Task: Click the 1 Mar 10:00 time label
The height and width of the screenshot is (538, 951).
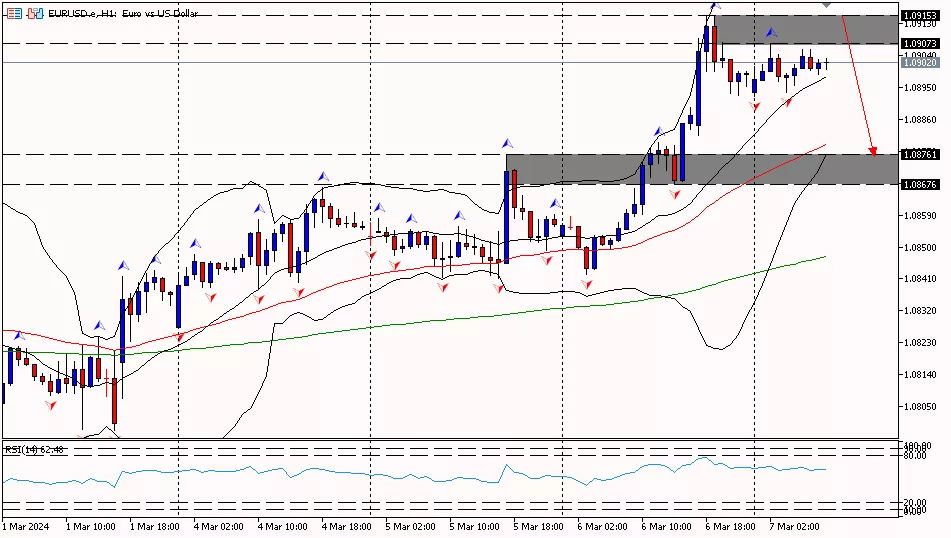Action: pyautogui.click(x=90, y=526)
